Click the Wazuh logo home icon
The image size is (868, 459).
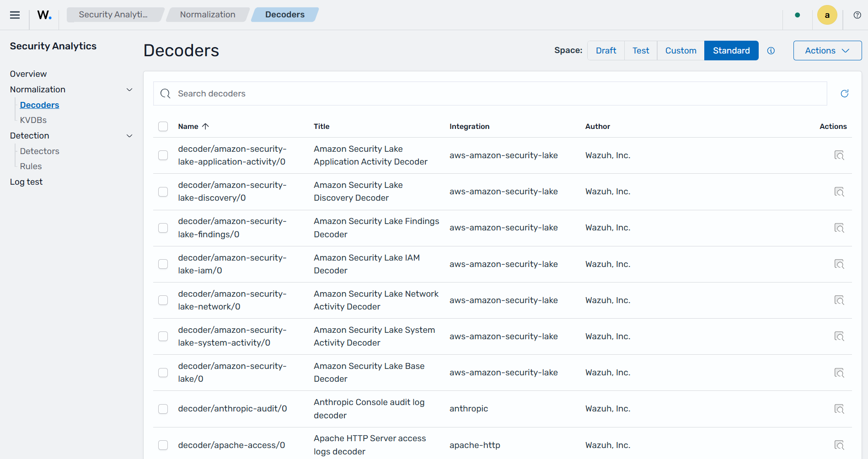click(44, 15)
